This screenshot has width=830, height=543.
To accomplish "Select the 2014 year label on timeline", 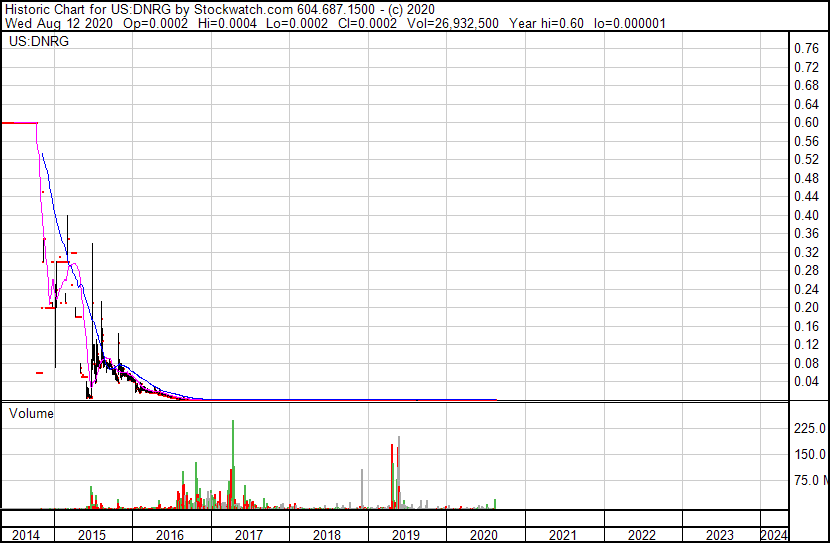I will pos(27,535).
